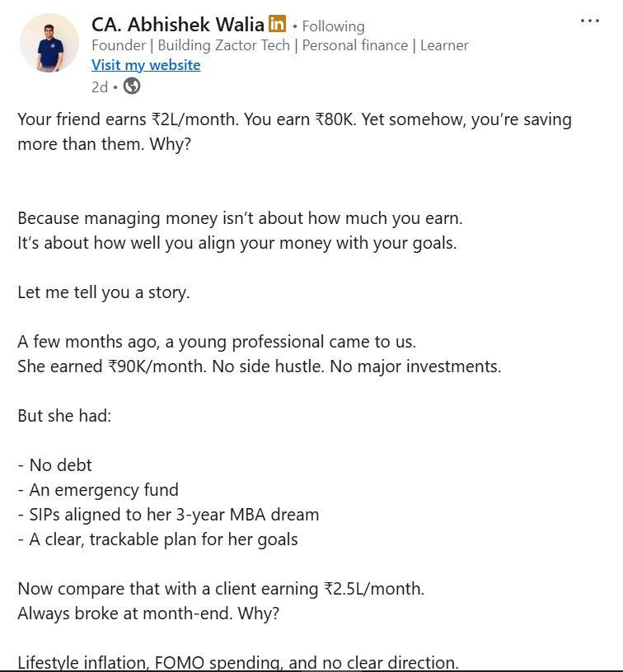Click the client earning ₹2.5L/month line
Image resolution: width=623 pixels, height=672 pixels.
coord(221,589)
